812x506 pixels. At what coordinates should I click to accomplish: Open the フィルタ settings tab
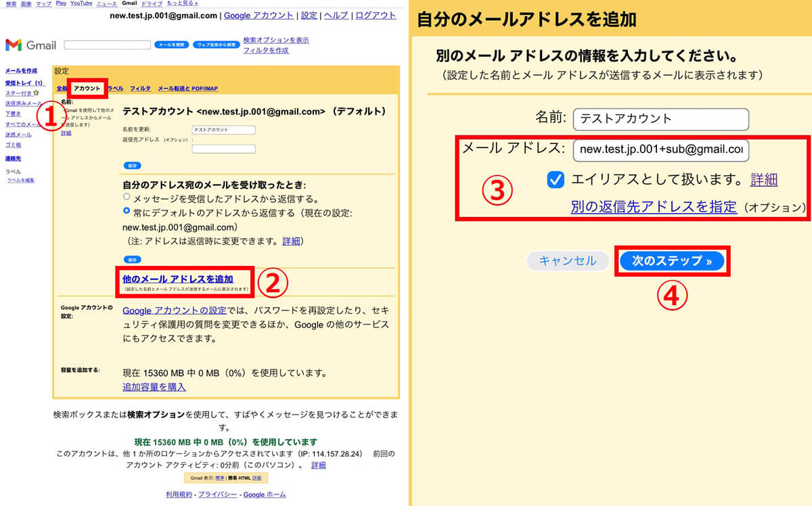140,89
